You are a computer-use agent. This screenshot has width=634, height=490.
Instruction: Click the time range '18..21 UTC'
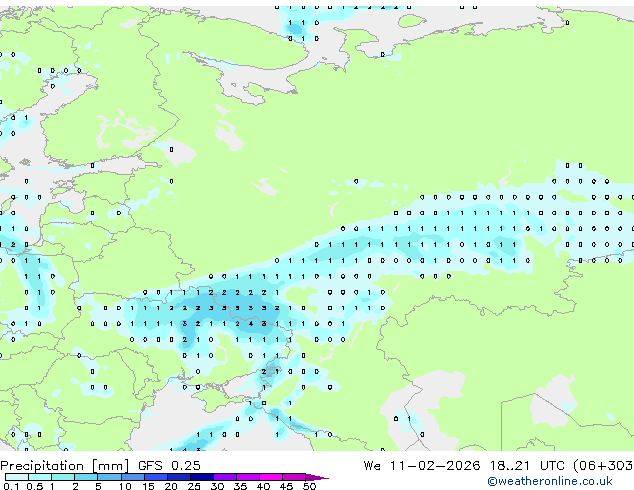pos(528,466)
